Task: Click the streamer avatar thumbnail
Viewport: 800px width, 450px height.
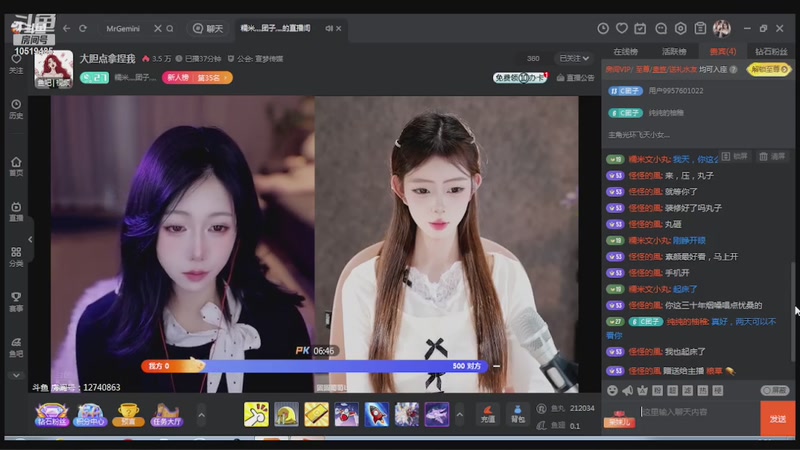Action: [54, 69]
